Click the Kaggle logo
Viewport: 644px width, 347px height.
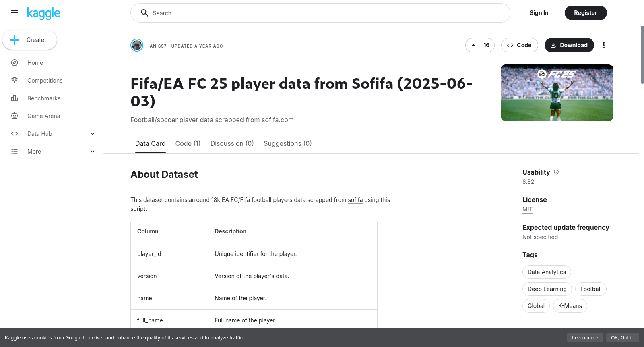click(x=43, y=13)
